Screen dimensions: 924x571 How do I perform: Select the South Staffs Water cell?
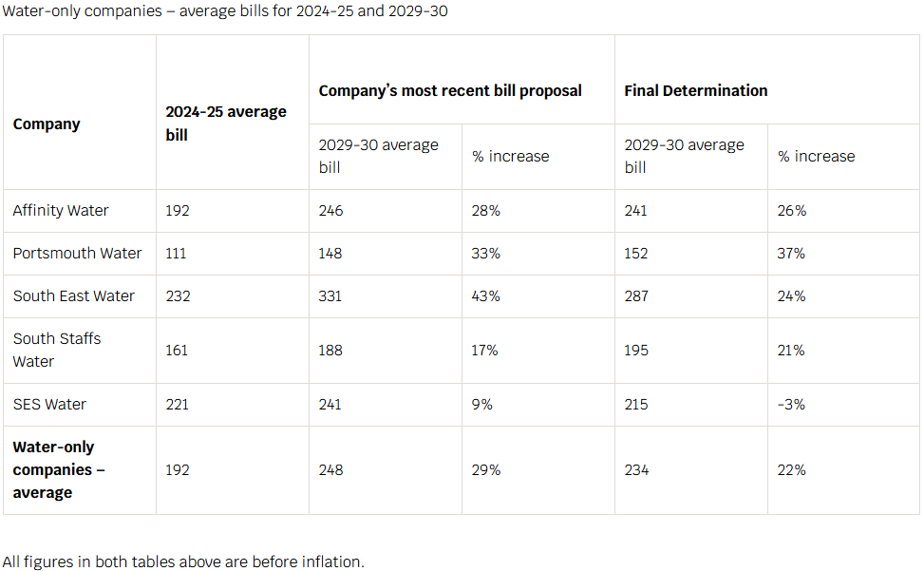click(57, 350)
